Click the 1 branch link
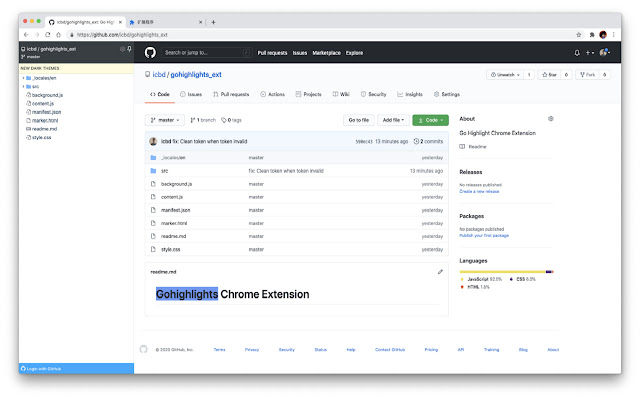The width and height of the screenshot is (640, 400). (x=203, y=120)
